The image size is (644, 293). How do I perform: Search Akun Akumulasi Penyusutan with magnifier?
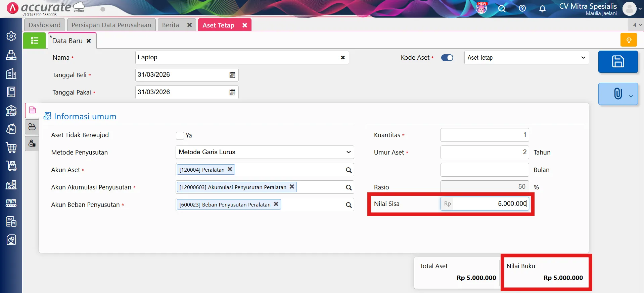click(x=349, y=188)
